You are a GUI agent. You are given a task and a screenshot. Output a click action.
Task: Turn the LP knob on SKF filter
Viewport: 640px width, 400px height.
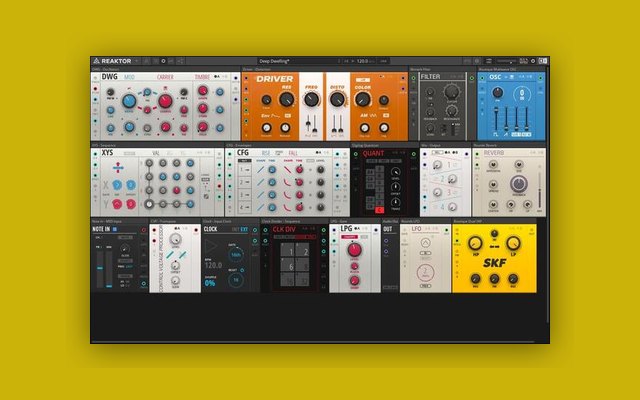(513, 244)
